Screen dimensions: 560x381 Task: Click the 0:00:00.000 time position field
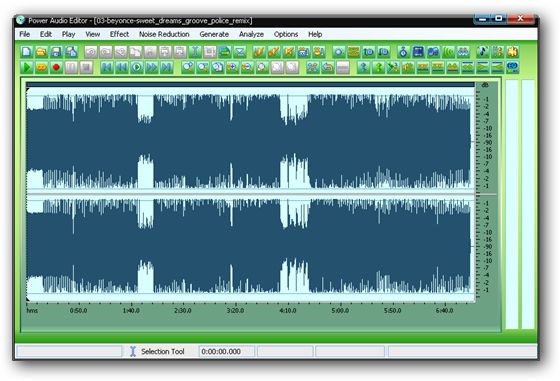pos(226,351)
